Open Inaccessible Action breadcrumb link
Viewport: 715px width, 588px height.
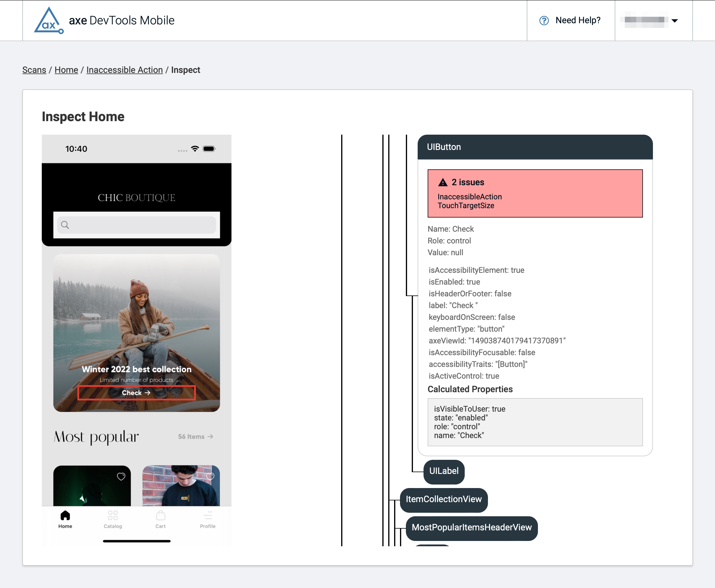point(124,70)
